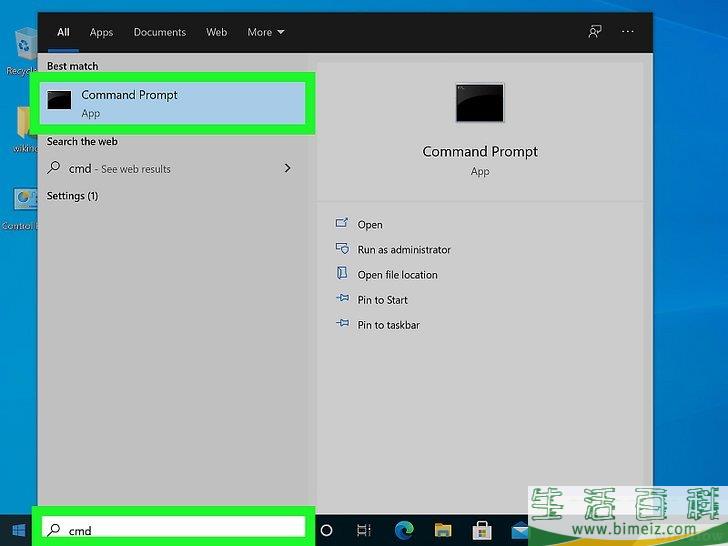Click the search magnifier icon in taskbar box
Screen dimensions: 728x546
pos(54,530)
